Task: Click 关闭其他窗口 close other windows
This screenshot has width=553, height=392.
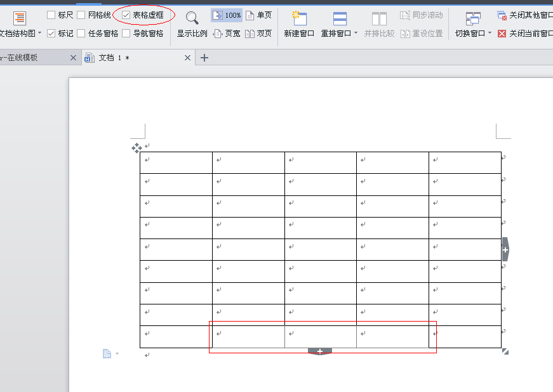Action: tap(525, 15)
